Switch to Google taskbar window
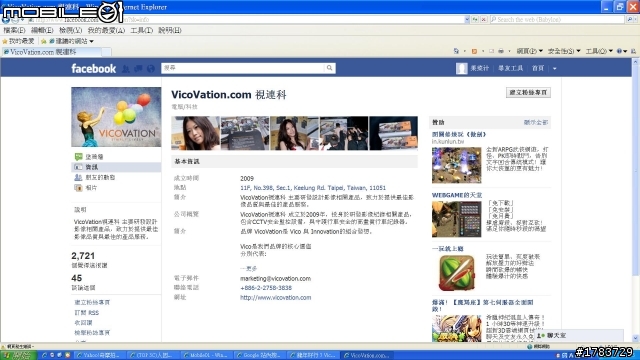 click(260, 355)
